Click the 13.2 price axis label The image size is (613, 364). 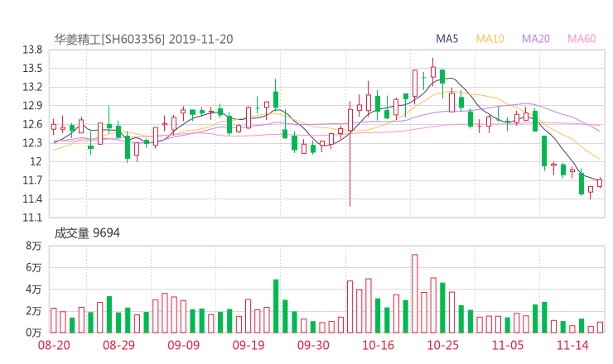[32, 87]
